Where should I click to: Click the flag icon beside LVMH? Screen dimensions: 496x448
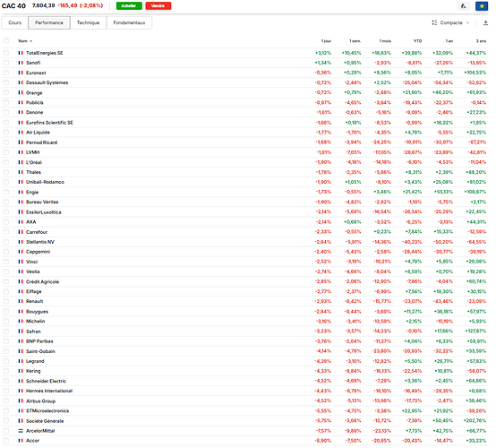point(21,152)
